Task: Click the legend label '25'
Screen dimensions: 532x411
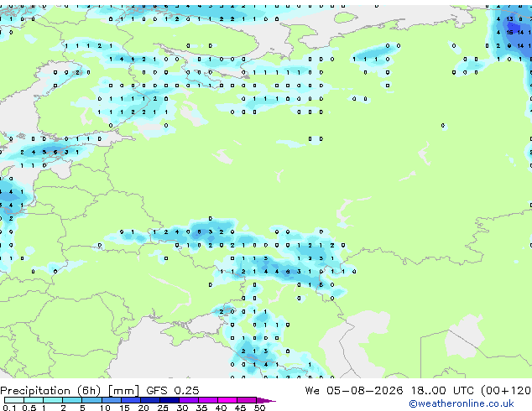Action: 163,408
